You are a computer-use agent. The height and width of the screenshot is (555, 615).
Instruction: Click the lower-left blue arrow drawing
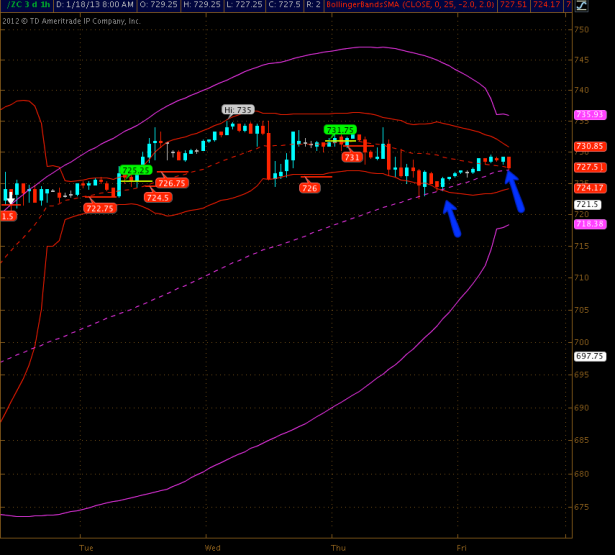[451, 218]
